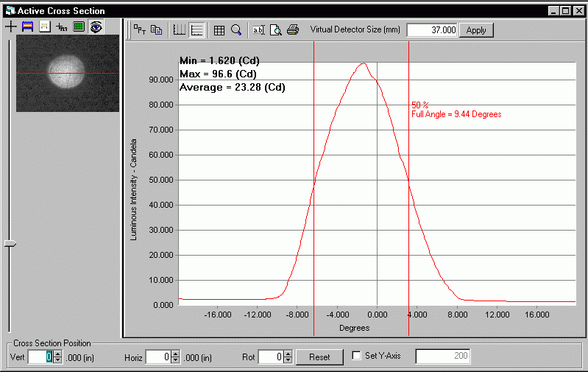Viewport: 588px width, 372px height.
Task: Toggle the vertical gridlines icon
Action: (180, 30)
